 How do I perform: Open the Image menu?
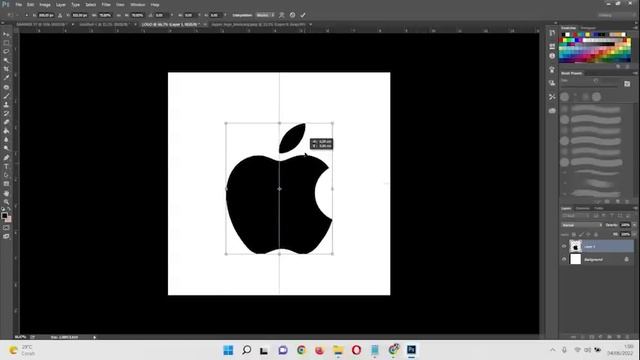[x=45, y=4]
